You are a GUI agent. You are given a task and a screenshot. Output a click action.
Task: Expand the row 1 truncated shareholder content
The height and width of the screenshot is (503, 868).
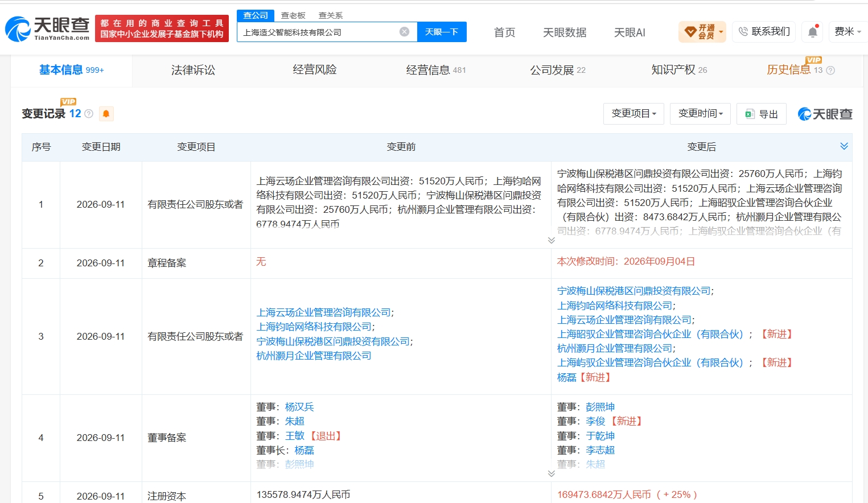tap(551, 240)
